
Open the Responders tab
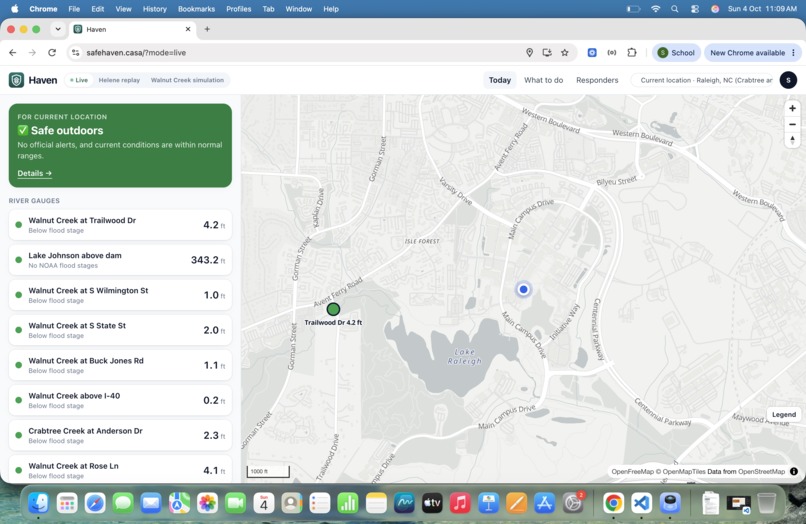[597, 80]
